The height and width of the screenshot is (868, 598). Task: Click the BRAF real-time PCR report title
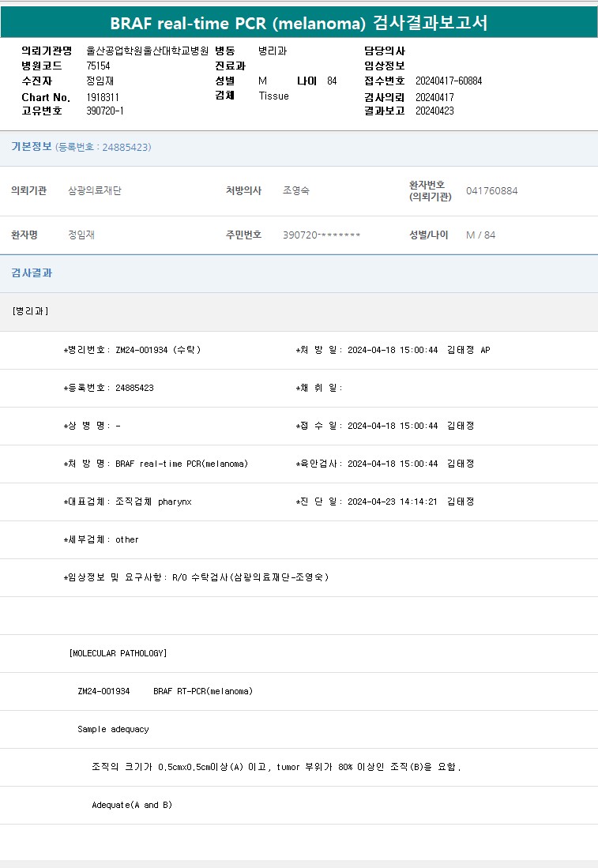tap(299, 23)
